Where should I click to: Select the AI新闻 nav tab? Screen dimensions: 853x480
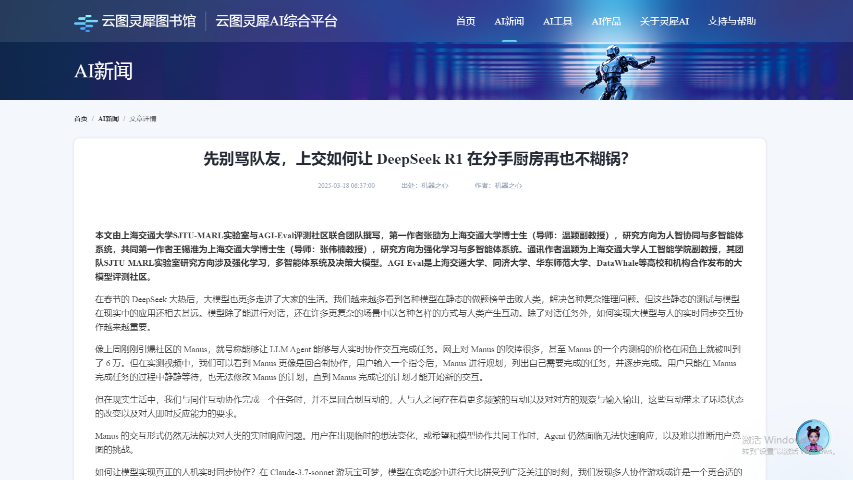coord(509,21)
